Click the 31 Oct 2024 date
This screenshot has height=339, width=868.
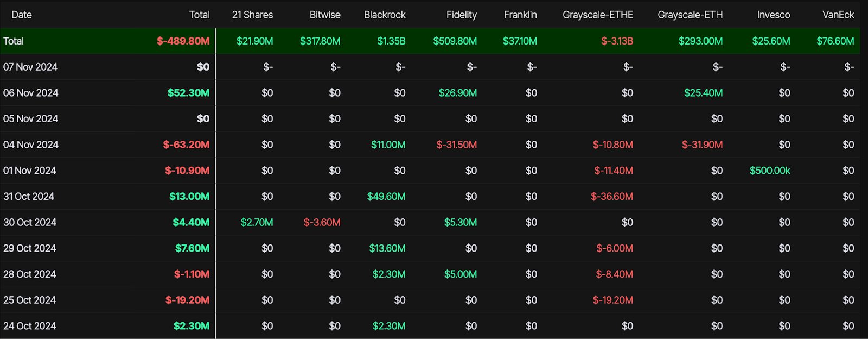[x=29, y=196]
